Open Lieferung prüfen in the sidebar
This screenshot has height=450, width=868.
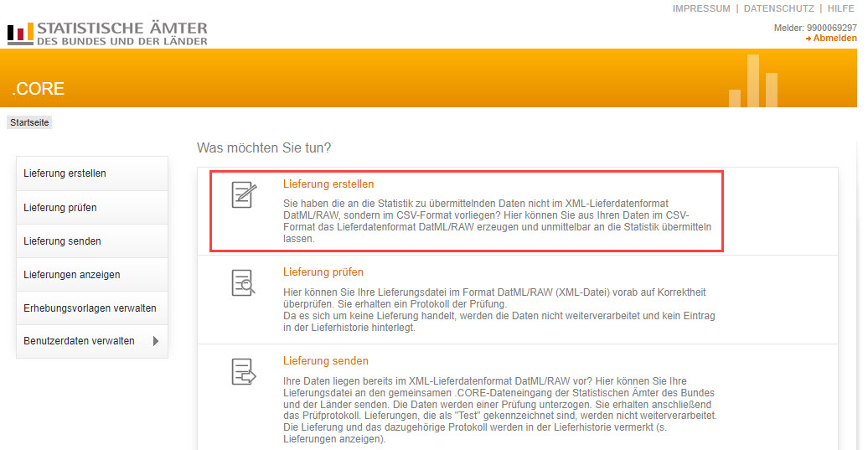(x=92, y=208)
